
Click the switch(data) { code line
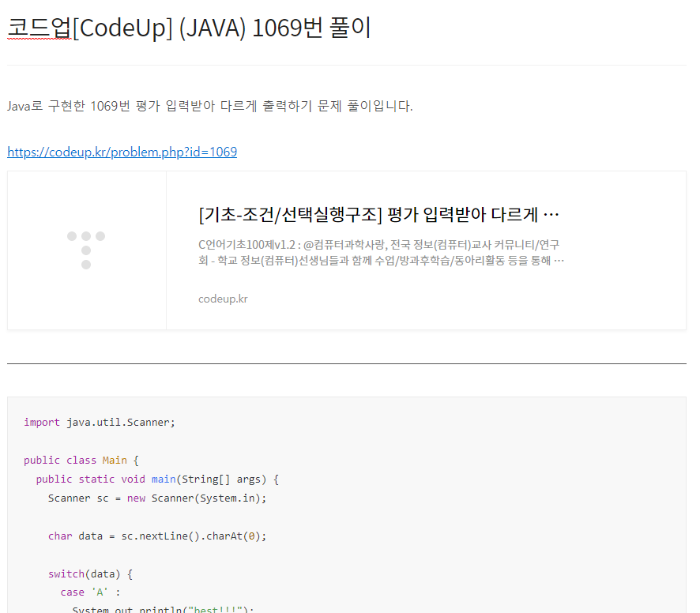[x=90, y=574]
